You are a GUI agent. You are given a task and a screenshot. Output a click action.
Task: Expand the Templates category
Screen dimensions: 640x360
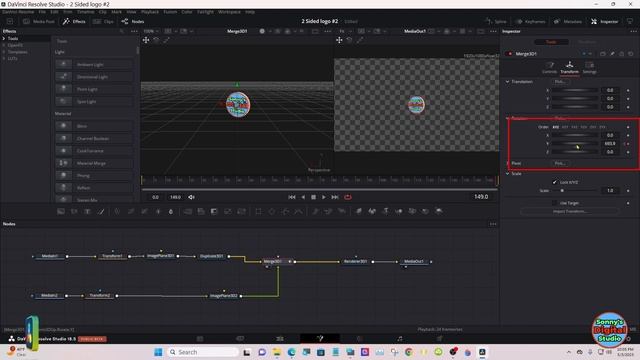pos(4,52)
